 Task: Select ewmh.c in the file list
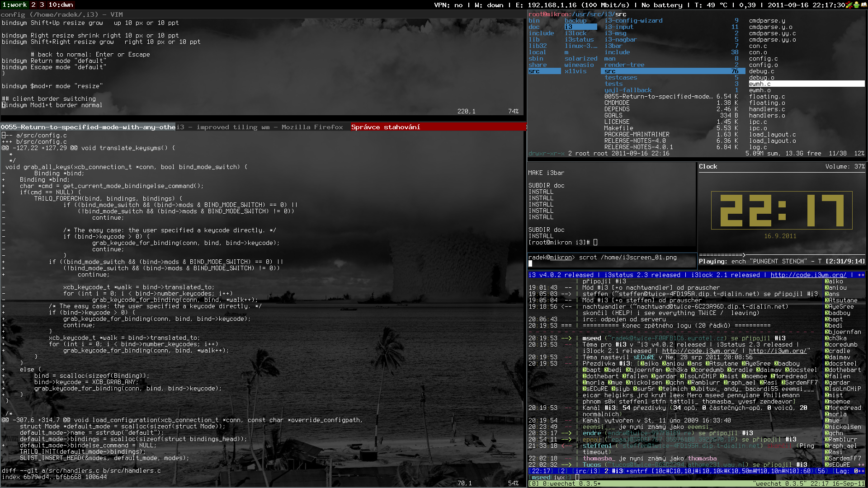tap(759, 84)
